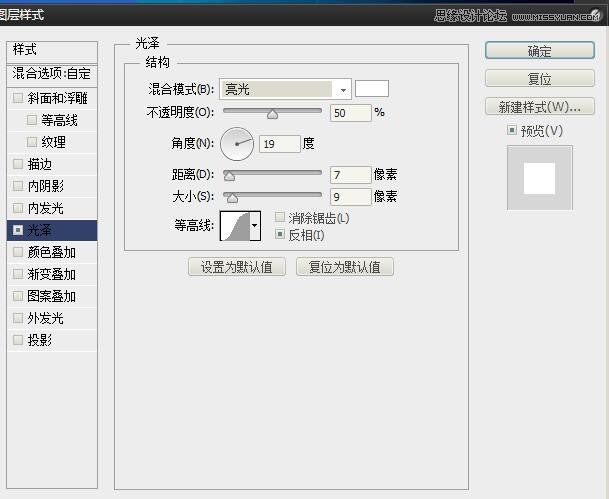Click the 距离 distance value field
Viewport: 609px width, 499px height.
[350, 175]
